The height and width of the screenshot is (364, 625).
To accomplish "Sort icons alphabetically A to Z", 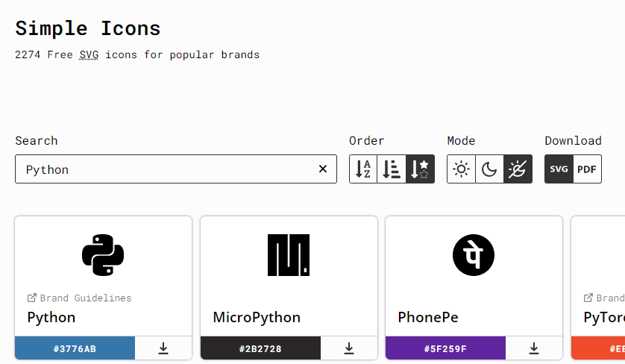I will pos(363,169).
